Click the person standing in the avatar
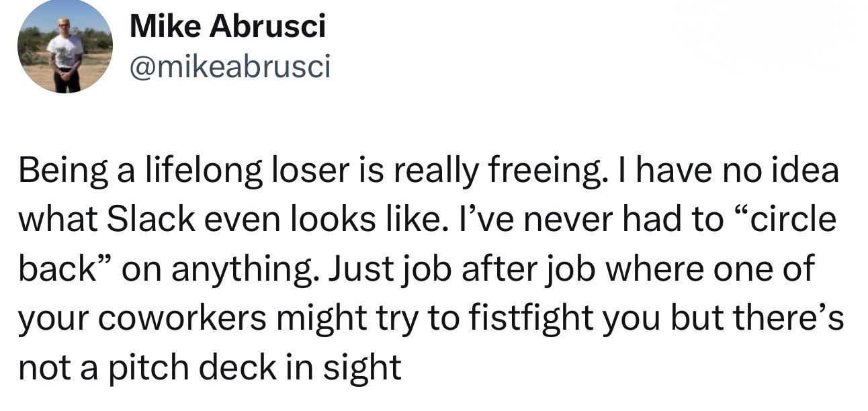Viewport: 868px width, 411px height. tap(67, 55)
